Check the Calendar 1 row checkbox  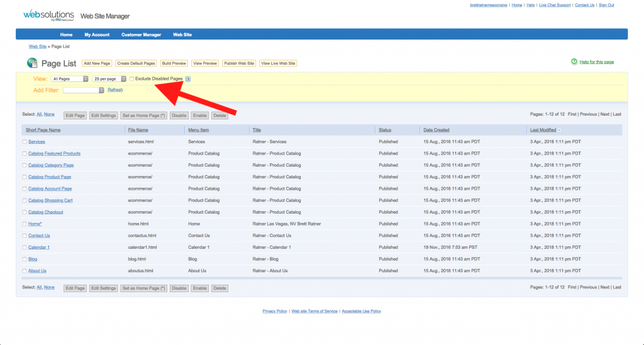coord(25,248)
